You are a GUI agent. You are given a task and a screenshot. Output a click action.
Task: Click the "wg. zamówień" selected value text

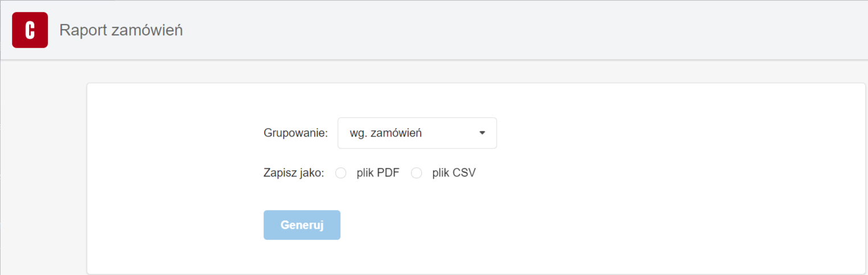click(x=385, y=133)
